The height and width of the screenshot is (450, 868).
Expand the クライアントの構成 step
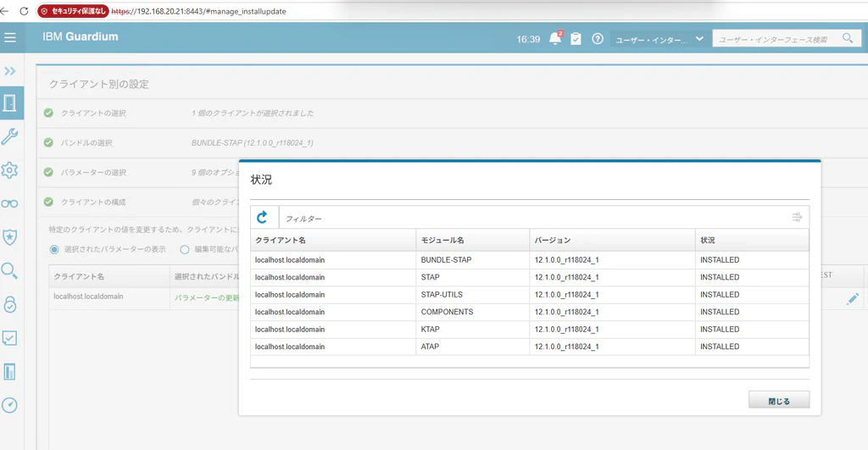pos(93,202)
